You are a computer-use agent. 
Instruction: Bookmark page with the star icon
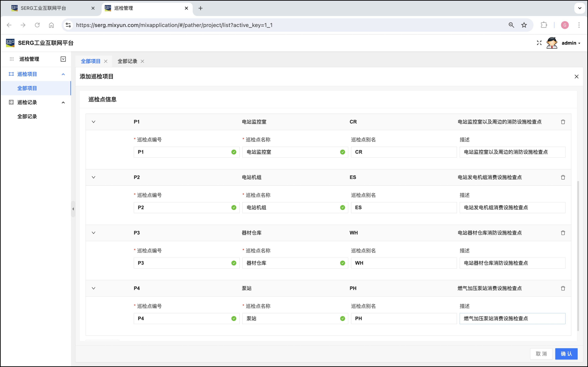click(524, 25)
